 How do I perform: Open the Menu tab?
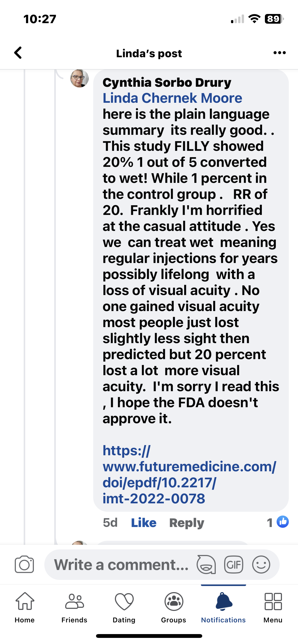pos(273,607)
